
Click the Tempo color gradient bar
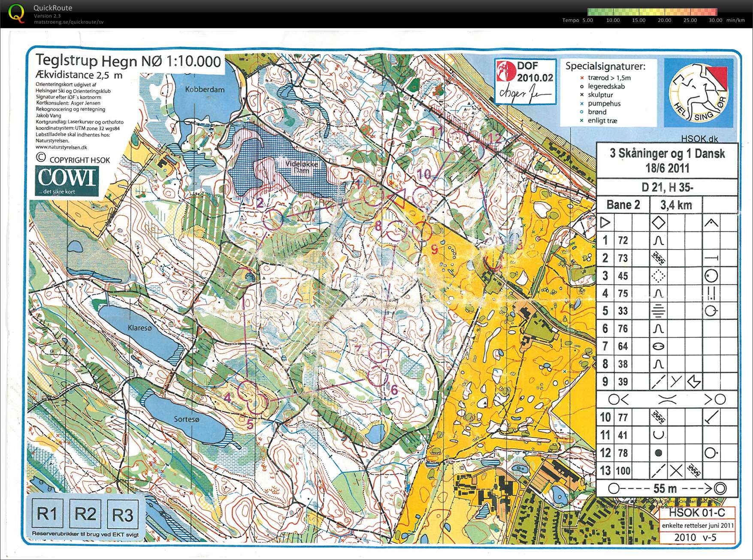[652, 12]
